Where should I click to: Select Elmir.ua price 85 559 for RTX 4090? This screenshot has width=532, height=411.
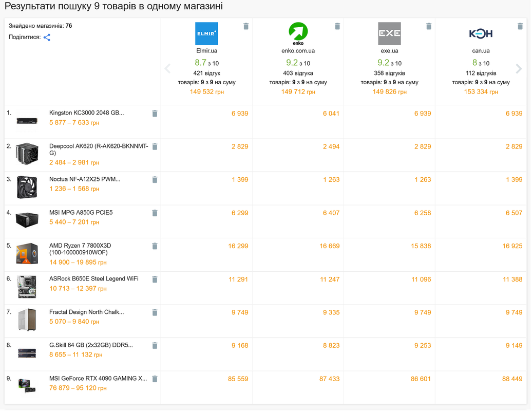(x=238, y=379)
